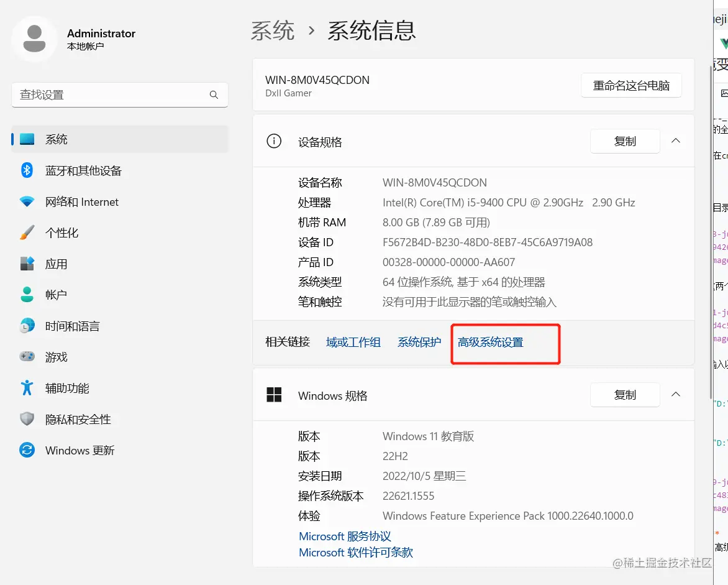
Task: Select 应用 in the sidebar
Action: tap(120, 264)
